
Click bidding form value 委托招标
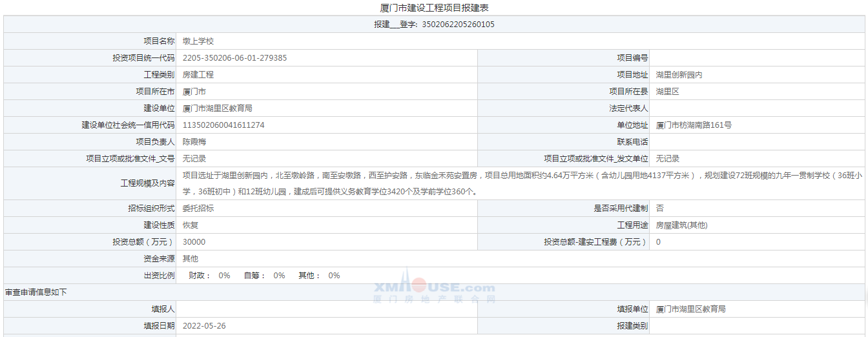pos(198,209)
